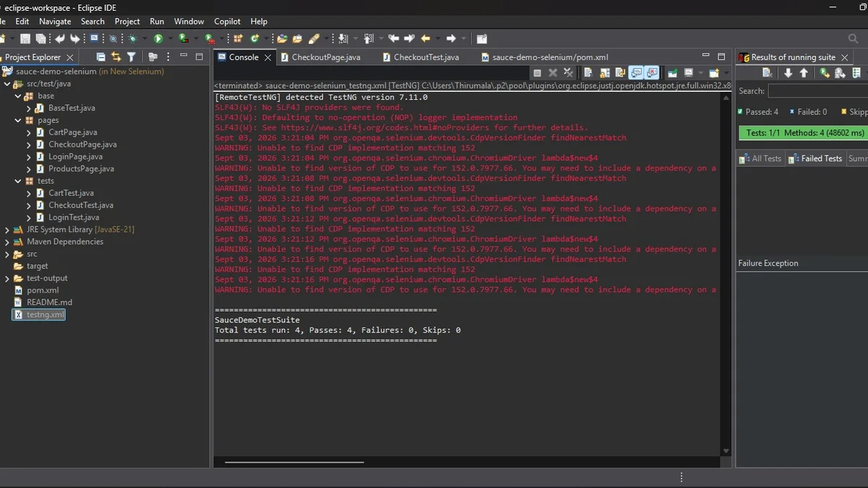Screen dimensions: 868x488
Task: Toggle Show Console on standard error
Action: [x=652, y=73]
